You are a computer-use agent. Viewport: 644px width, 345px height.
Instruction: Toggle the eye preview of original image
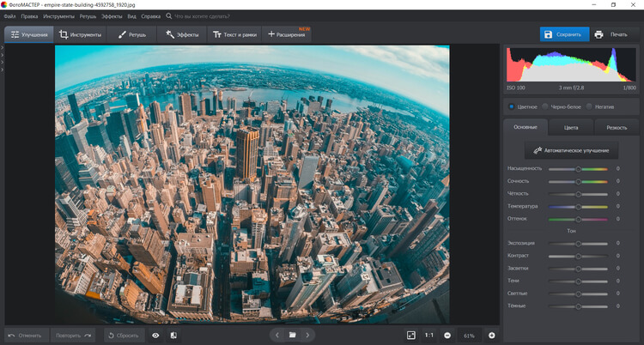(x=155, y=335)
